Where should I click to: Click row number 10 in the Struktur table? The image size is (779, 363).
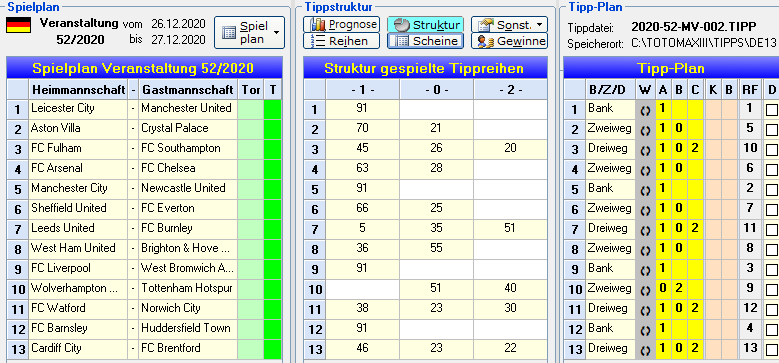(314, 290)
